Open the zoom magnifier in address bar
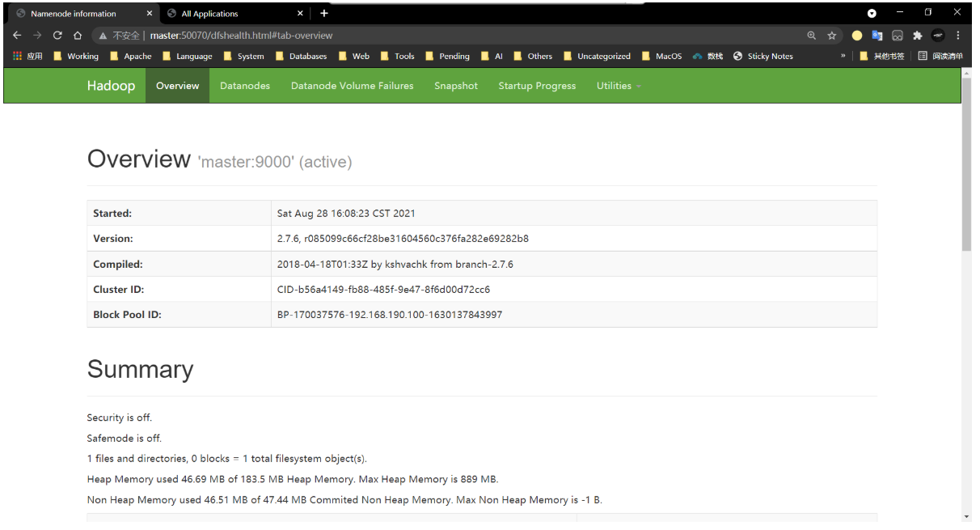Image resolution: width=980 pixels, height=530 pixels. pyautogui.click(x=812, y=36)
